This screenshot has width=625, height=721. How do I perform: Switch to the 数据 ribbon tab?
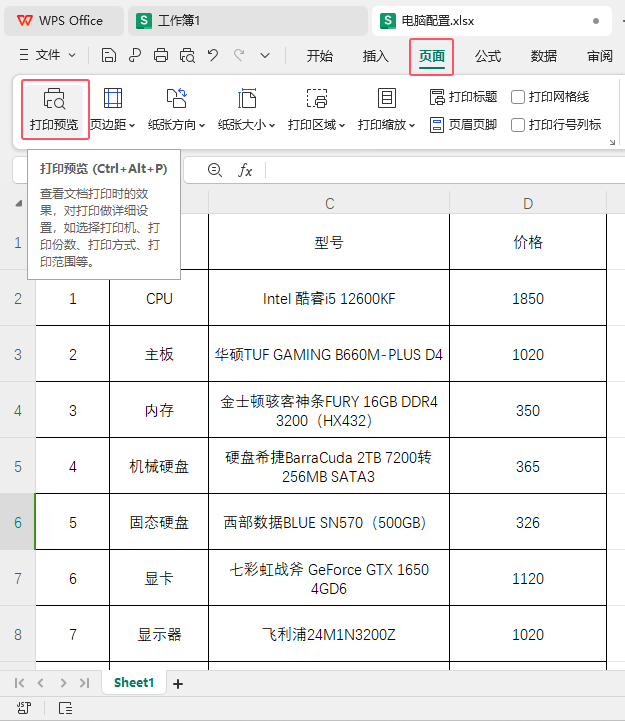(544, 56)
